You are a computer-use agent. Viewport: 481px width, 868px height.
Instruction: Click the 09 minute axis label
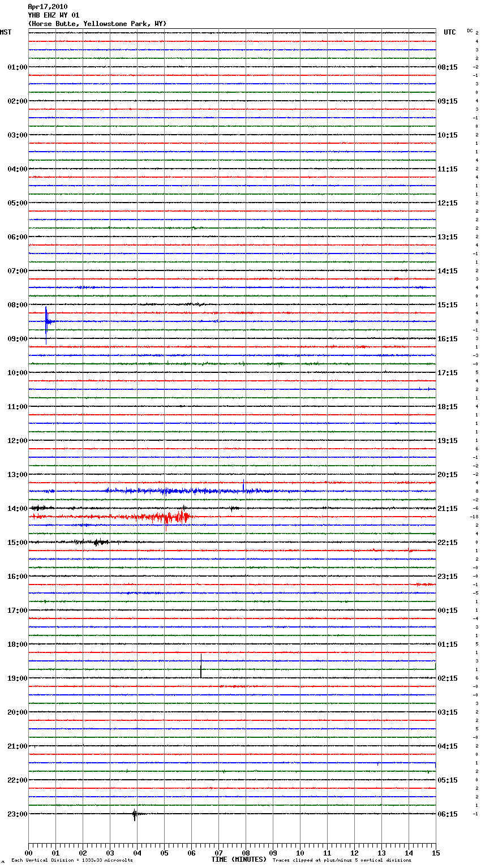[273, 853]
